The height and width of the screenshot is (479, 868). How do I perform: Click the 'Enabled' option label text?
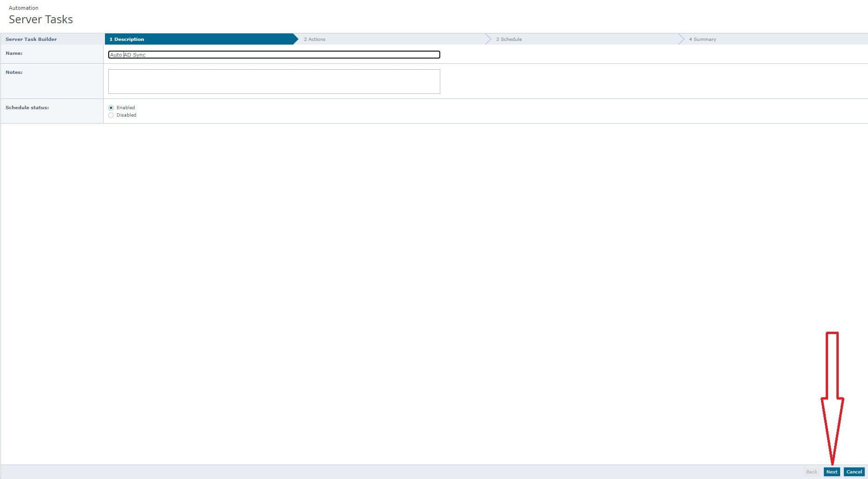click(126, 108)
